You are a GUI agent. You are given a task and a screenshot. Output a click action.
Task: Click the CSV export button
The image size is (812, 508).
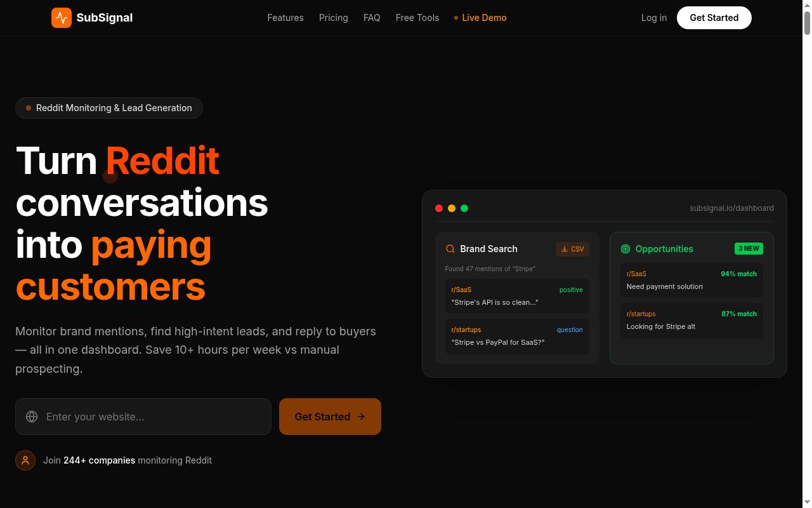pos(572,249)
